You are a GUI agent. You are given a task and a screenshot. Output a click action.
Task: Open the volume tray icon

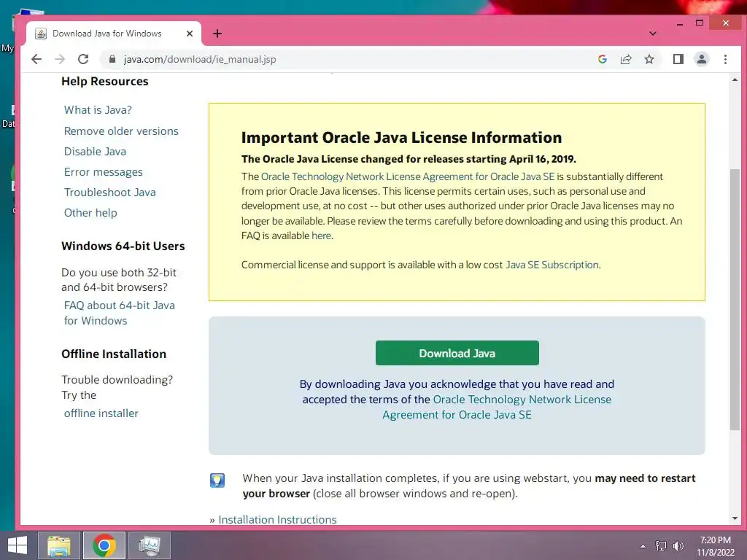[678, 546]
